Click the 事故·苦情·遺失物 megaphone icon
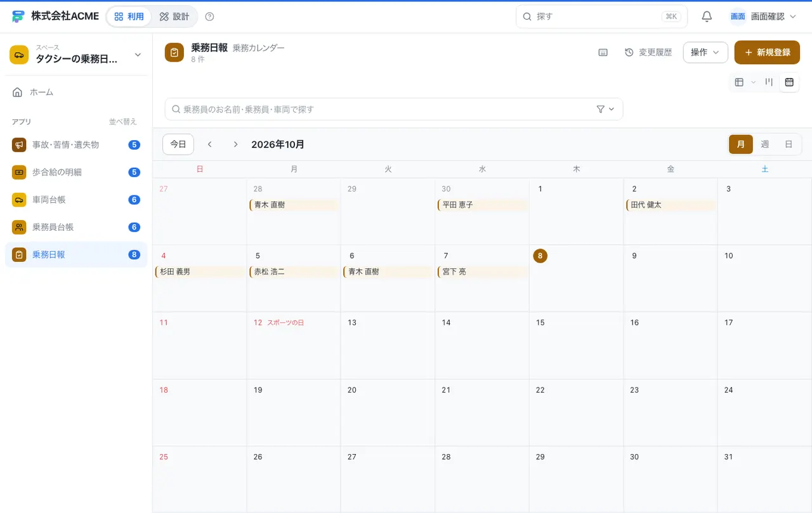The width and height of the screenshot is (812, 513). [x=19, y=145]
